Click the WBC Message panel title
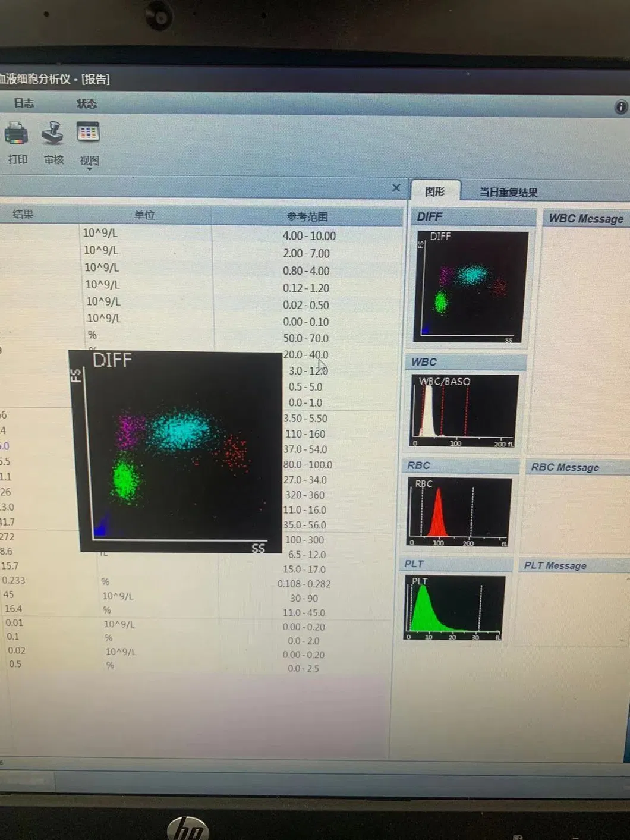The width and height of the screenshot is (630, 840). coord(585,218)
